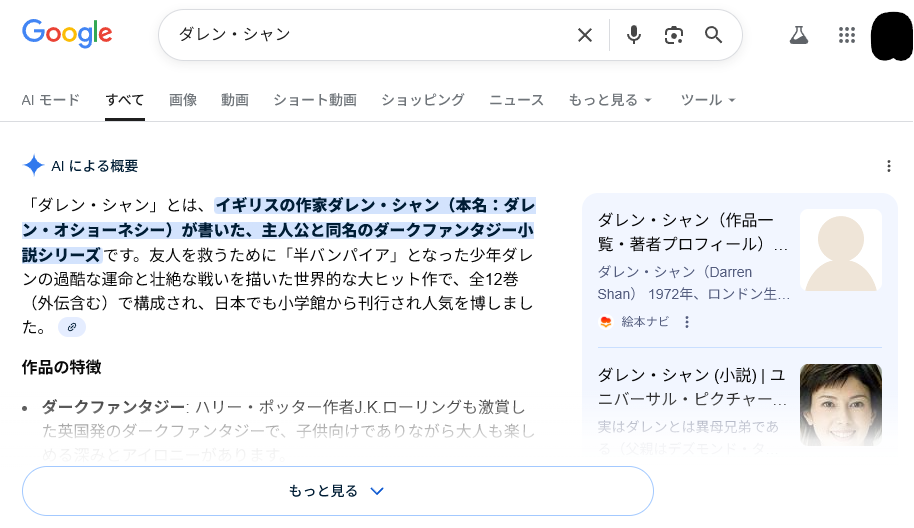Image resolution: width=914 pixels, height=528 pixels.
Task: Open Search Labs flask icon
Action: (798, 35)
